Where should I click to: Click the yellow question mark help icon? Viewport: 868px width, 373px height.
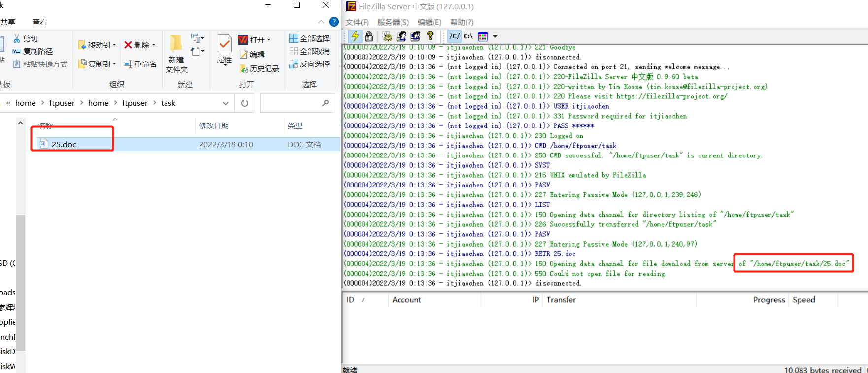(430, 36)
